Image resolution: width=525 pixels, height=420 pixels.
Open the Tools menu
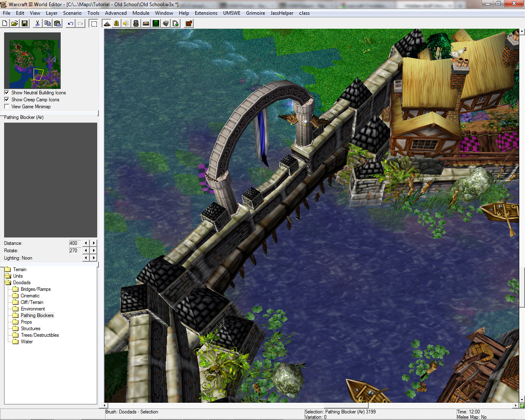(x=94, y=13)
